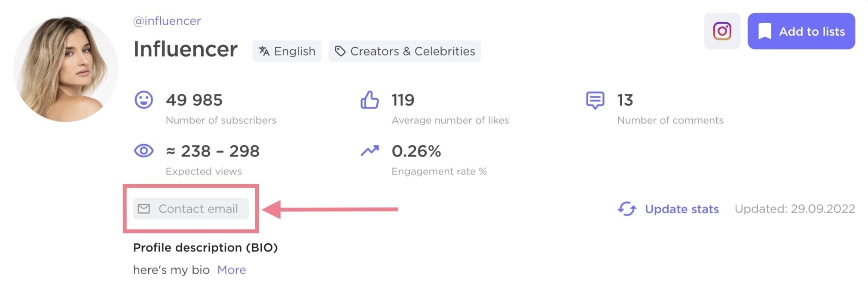Image resolution: width=868 pixels, height=292 pixels.
Task: Click the eye icon for expected views
Action: pos(144,151)
